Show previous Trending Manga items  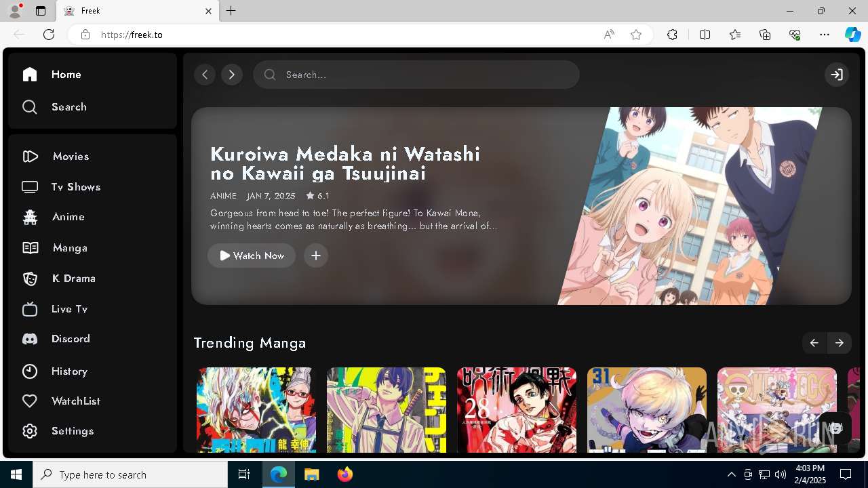814,343
